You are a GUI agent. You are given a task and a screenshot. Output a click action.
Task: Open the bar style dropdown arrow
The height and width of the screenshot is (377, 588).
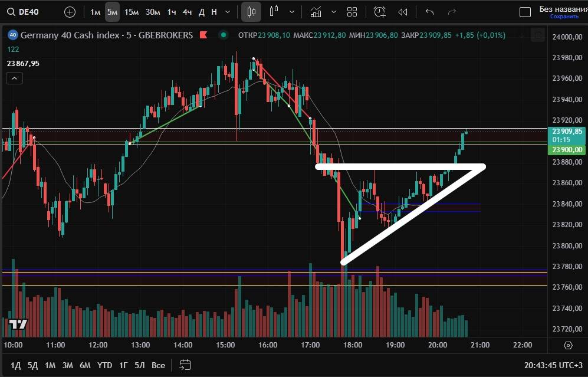tap(293, 12)
